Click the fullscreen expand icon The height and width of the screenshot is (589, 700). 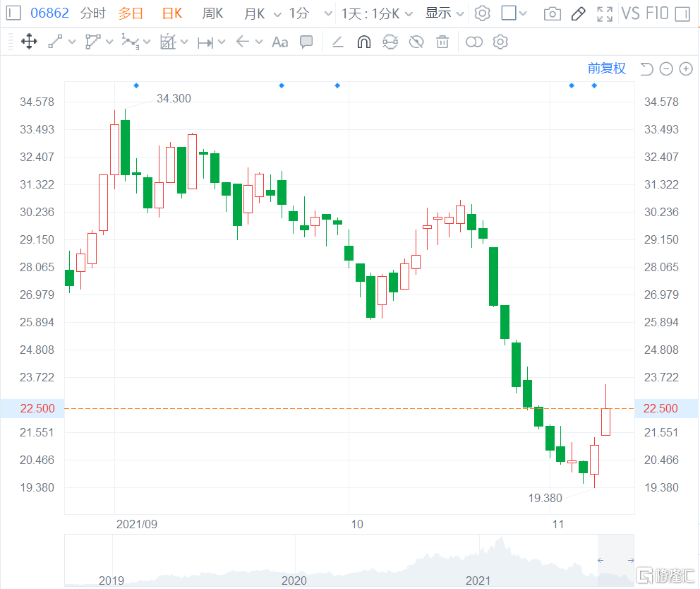coord(605,13)
